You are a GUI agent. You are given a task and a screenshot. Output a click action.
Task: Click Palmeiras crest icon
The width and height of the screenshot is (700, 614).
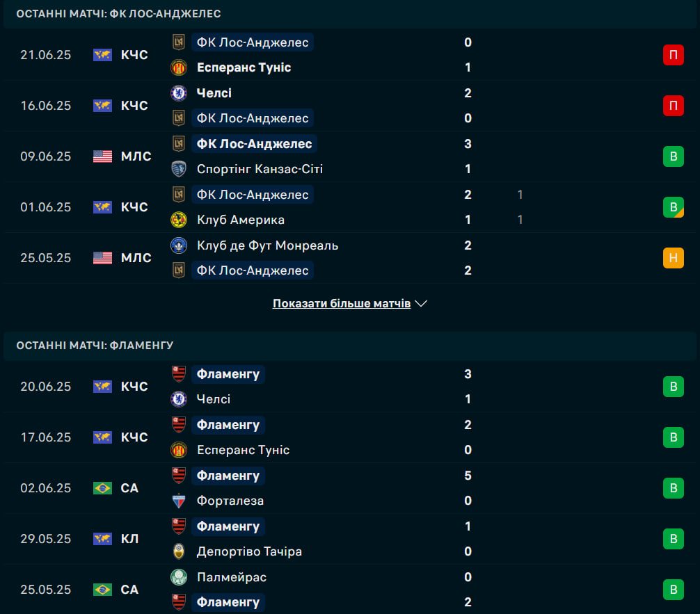[x=179, y=577]
